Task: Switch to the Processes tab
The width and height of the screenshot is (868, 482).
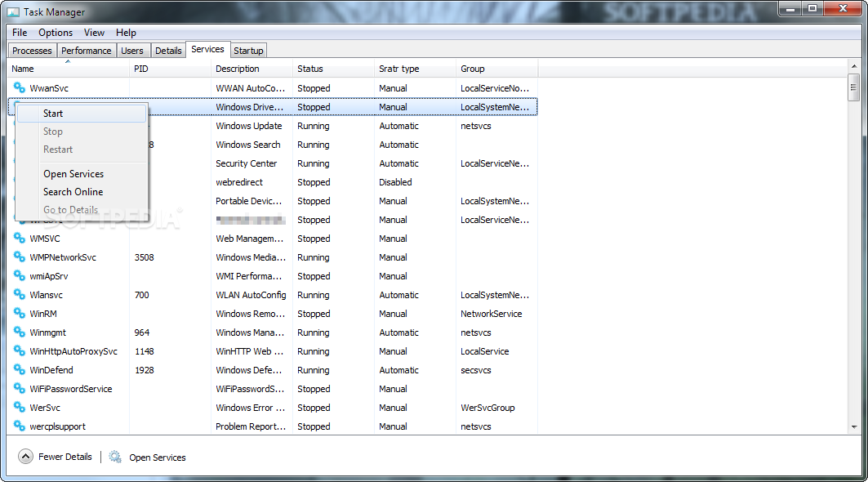Action: 32,51
